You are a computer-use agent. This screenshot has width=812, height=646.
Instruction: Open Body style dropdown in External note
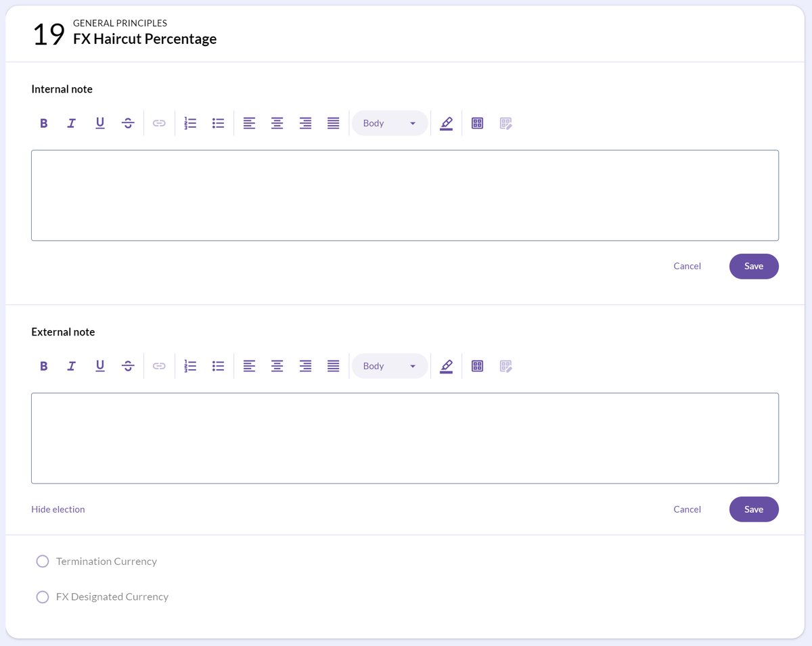coord(390,366)
